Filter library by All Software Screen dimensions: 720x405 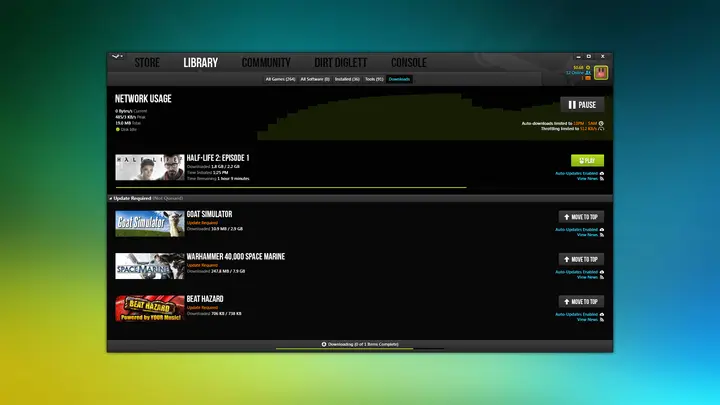[x=315, y=79]
